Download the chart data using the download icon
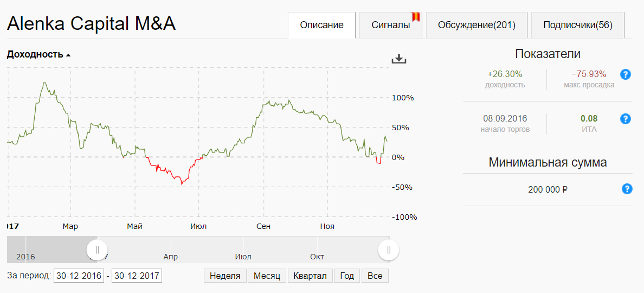 point(398,59)
